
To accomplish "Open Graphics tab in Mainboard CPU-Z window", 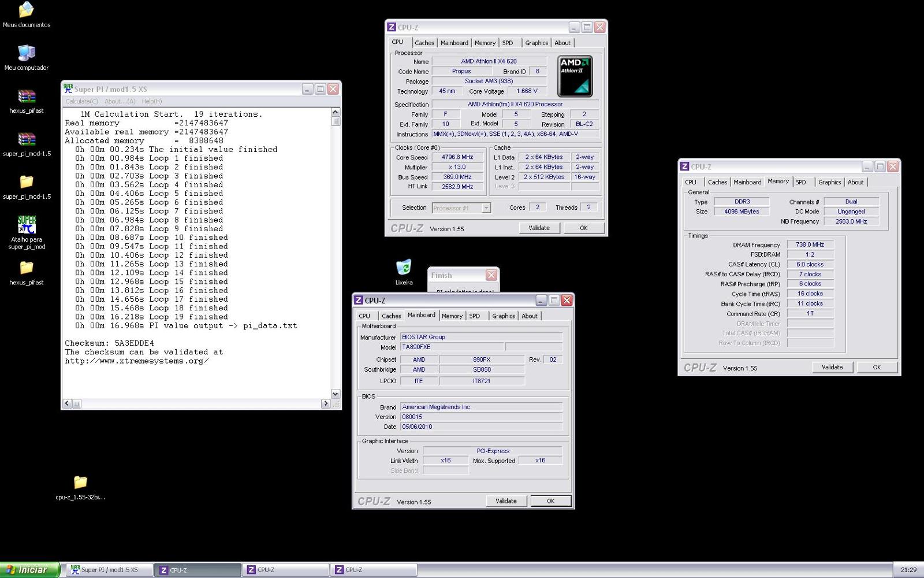I will (x=504, y=316).
